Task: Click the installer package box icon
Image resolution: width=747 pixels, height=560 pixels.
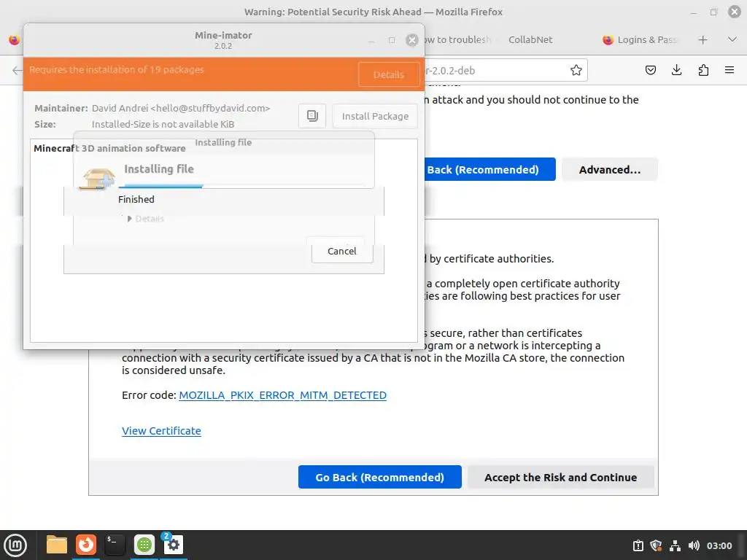Action: tap(98, 179)
